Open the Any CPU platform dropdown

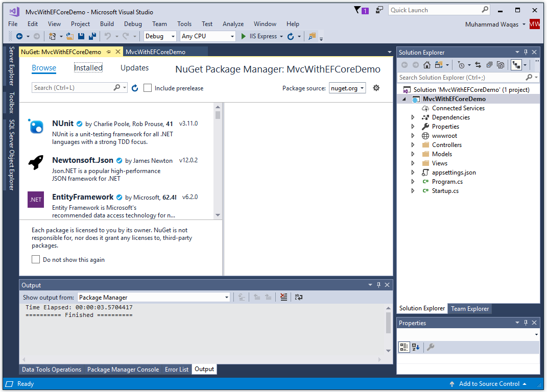(x=207, y=36)
